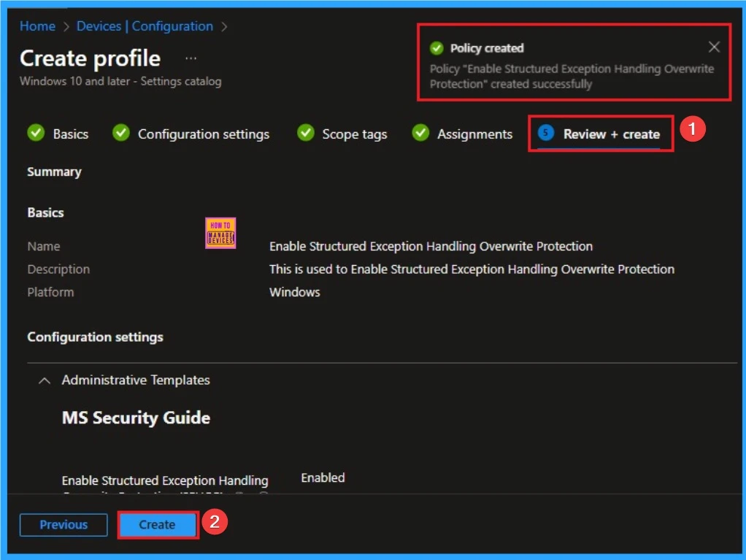Screen dimensions: 746x560
Task: Click the checkmark icon beside Scope tags
Action: coord(305,134)
